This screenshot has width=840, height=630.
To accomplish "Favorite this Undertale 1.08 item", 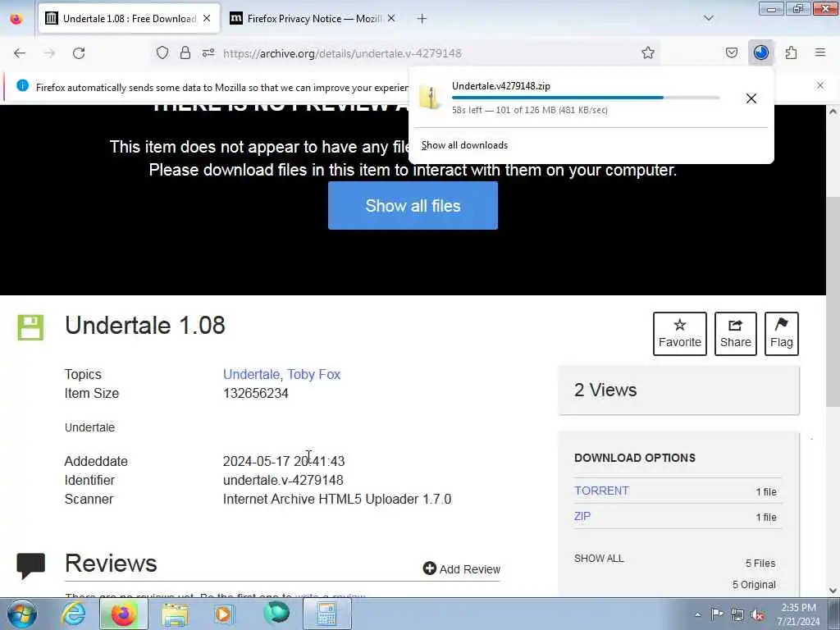I will (x=680, y=334).
